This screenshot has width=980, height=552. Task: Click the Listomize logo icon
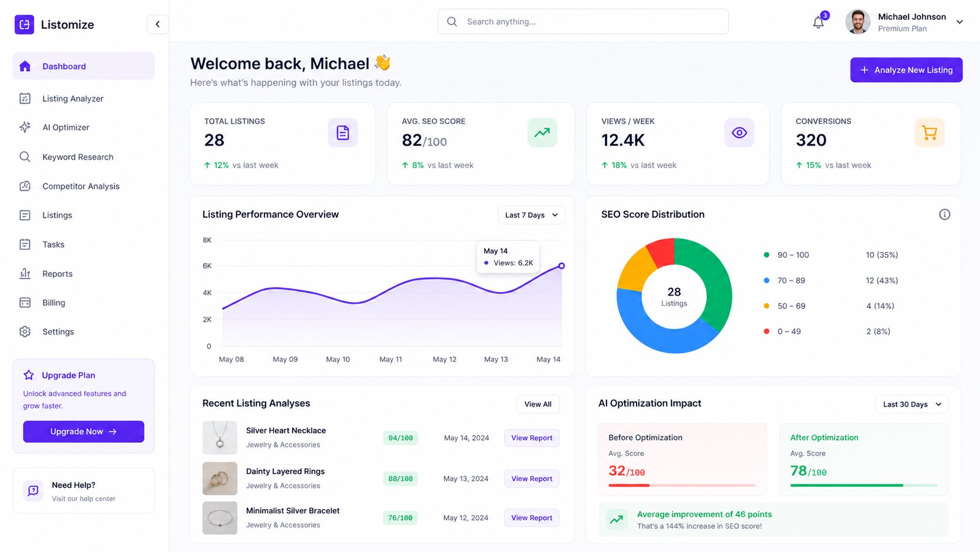[24, 25]
